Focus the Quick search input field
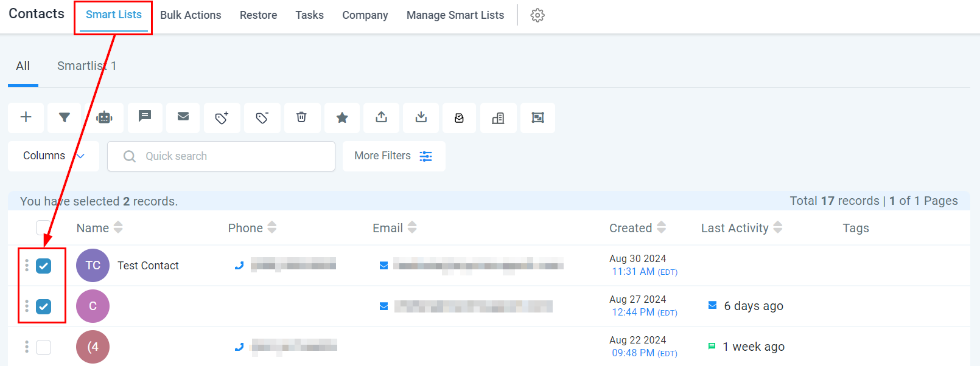This screenshot has width=980, height=366. coord(221,156)
